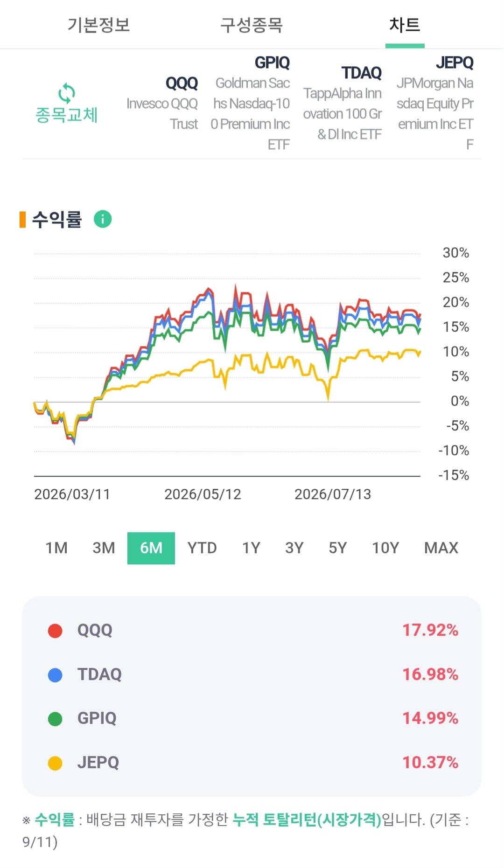Tap the QQQ Invesco ticker header
This screenshot has height=868, width=504.
pos(162,104)
